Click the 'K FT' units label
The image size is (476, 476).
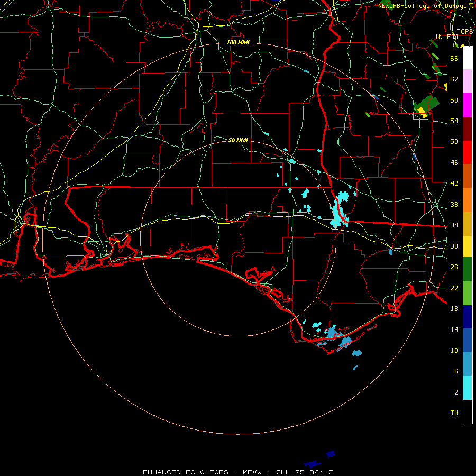coord(447,36)
